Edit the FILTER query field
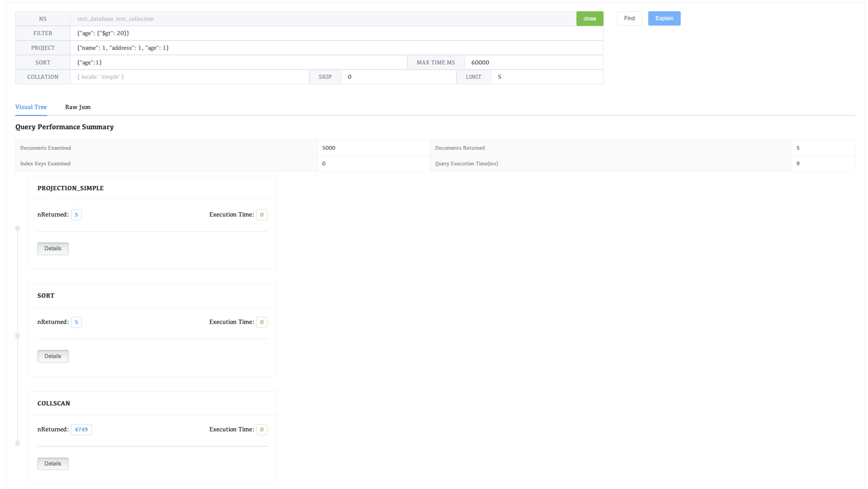Image resolution: width=868 pixels, height=489 pixels. point(336,33)
